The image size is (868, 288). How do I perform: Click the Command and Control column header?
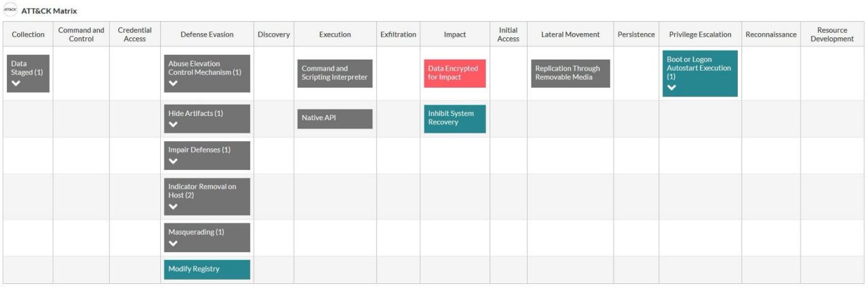point(81,35)
